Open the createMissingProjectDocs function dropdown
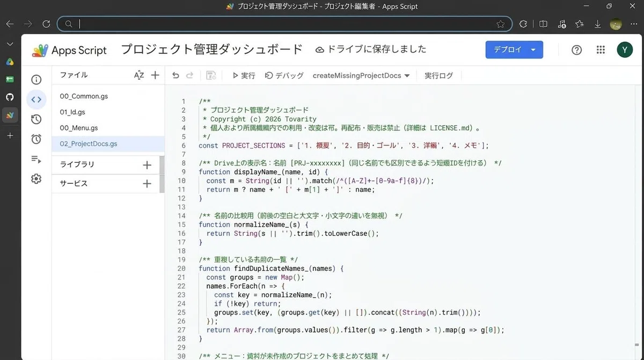Viewport: 644px width, 360px height. pos(361,76)
